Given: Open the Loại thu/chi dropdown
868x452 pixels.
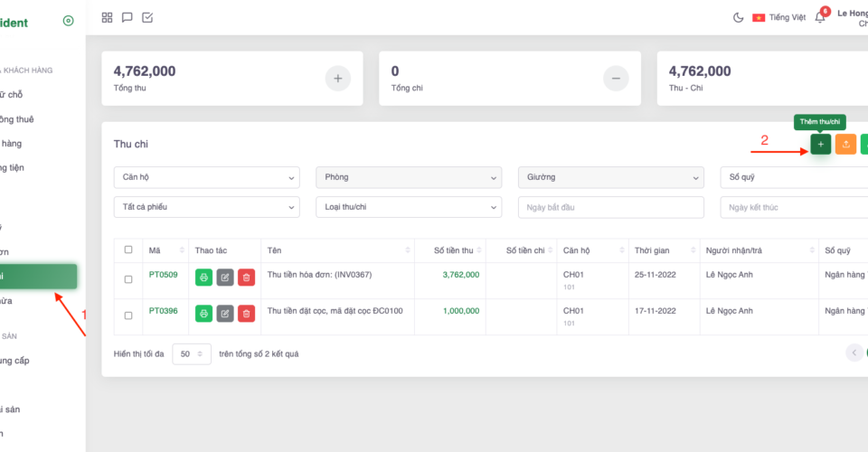Looking at the screenshot, I should coord(408,207).
